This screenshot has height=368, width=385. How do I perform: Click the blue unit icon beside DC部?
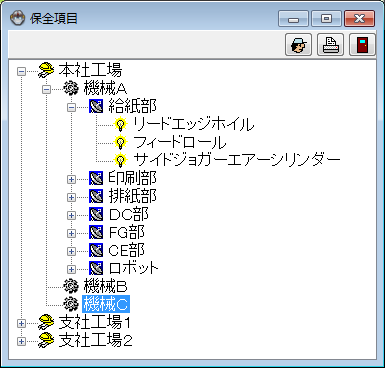(x=96, y=215)
